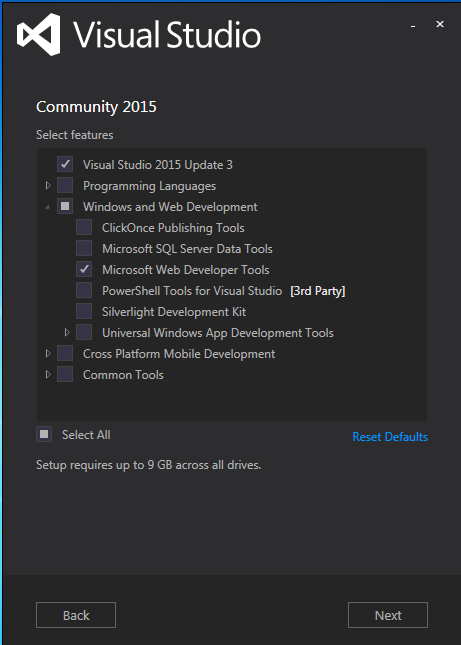461x645 pixels.
Task: Uncheck Microsoft Web Developer Tools checkbox
Action: pyautogui.click(x=84, y=269)
